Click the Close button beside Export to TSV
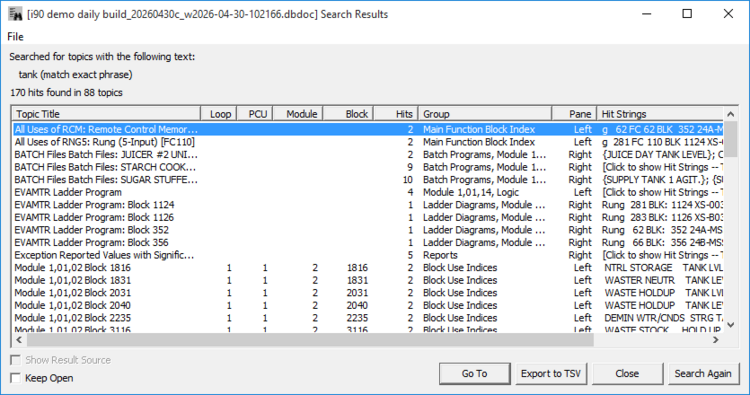This screenshot has width=750, height=395. pos(627,373)
